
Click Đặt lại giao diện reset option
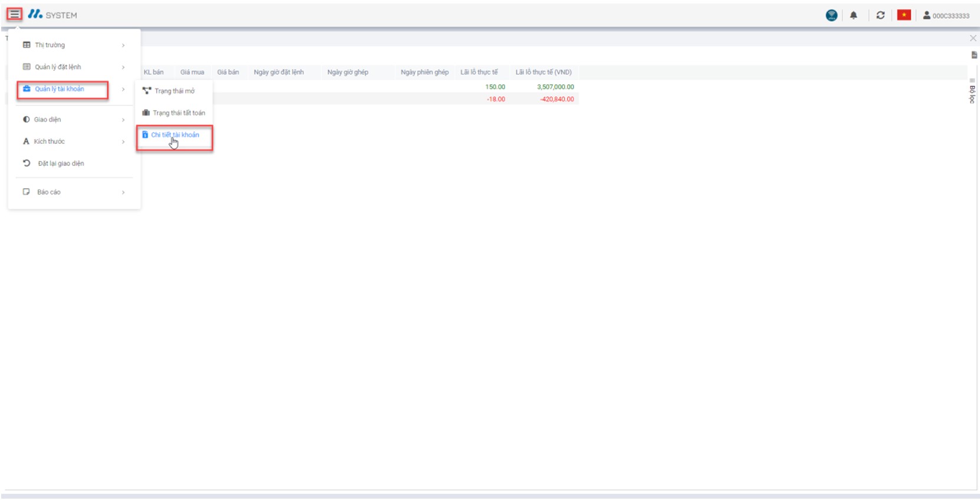pyautogui.click(x=61, y=164)
